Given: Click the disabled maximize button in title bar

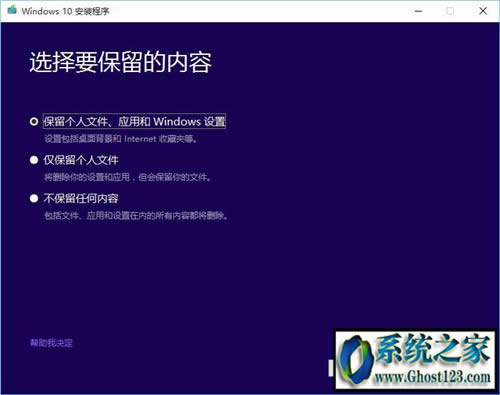Looking at the screenshot, I should click(x=450, y=11).
